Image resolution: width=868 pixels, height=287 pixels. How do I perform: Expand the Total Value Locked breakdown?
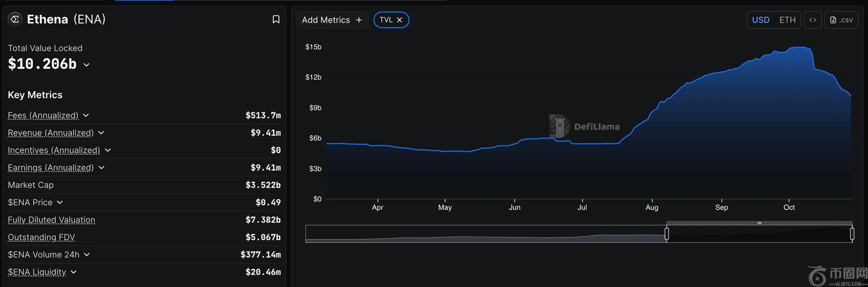tap(86, 65)
